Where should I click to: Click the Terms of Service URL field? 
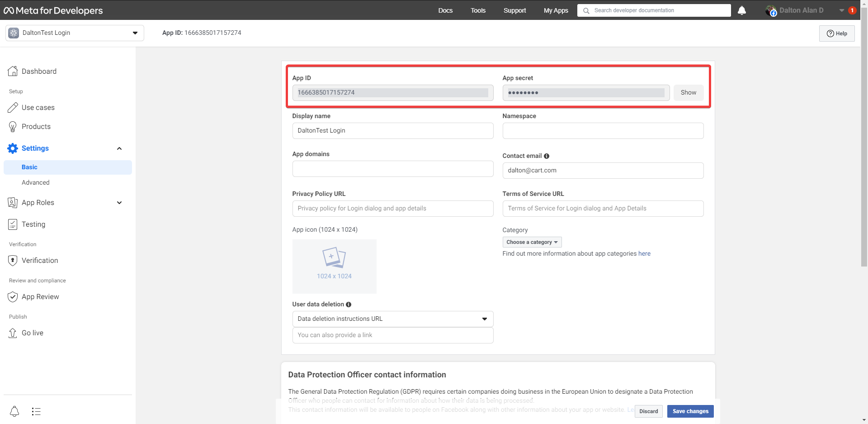[x=603, y=209]
